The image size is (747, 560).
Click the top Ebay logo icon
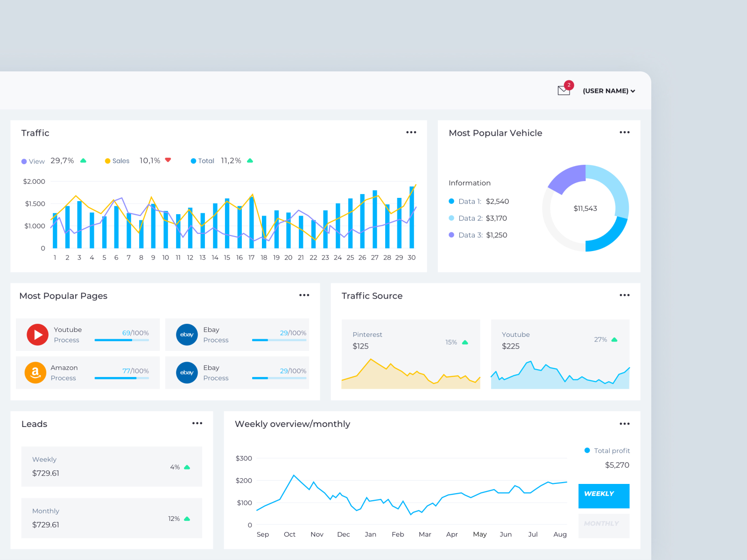(187, 335)
